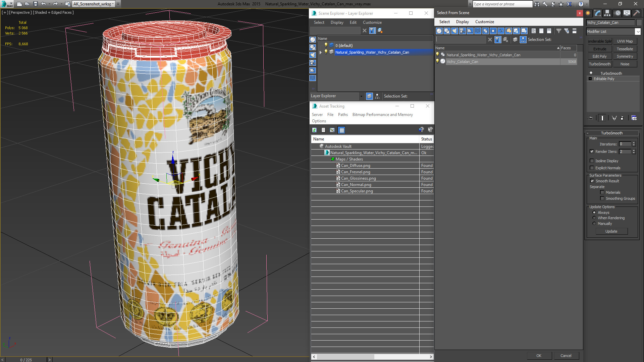Open Paths menu in Asset Tracking

343,115
